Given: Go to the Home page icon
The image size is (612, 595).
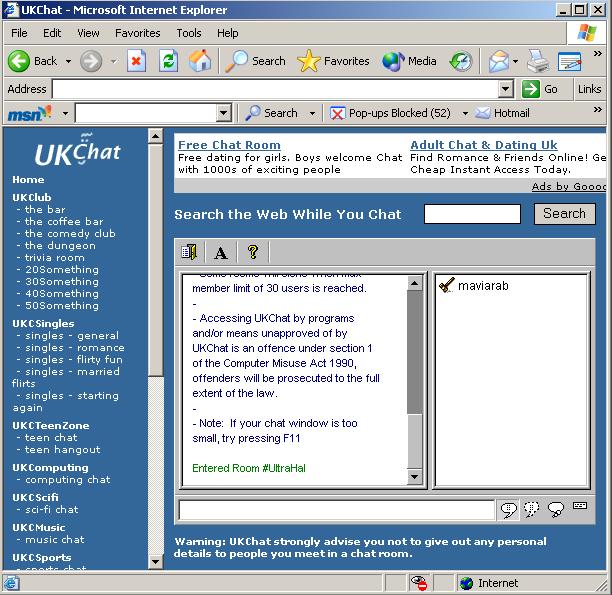Looking at the screenshot, I should pyautogui.click(x=200, y=61).
